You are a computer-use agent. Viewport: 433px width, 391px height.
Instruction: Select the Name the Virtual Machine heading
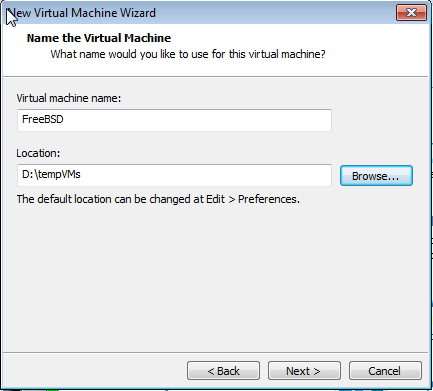coord(99,38)
